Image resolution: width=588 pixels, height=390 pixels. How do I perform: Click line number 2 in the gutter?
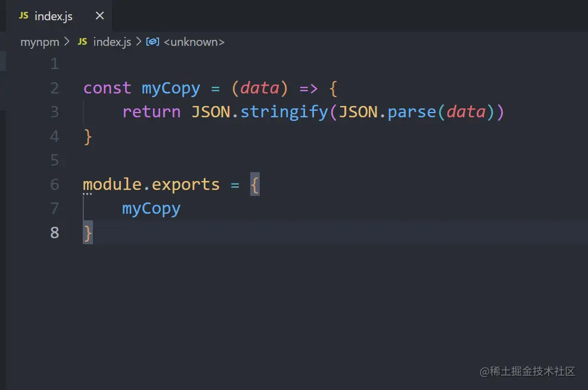coord(55,88)
